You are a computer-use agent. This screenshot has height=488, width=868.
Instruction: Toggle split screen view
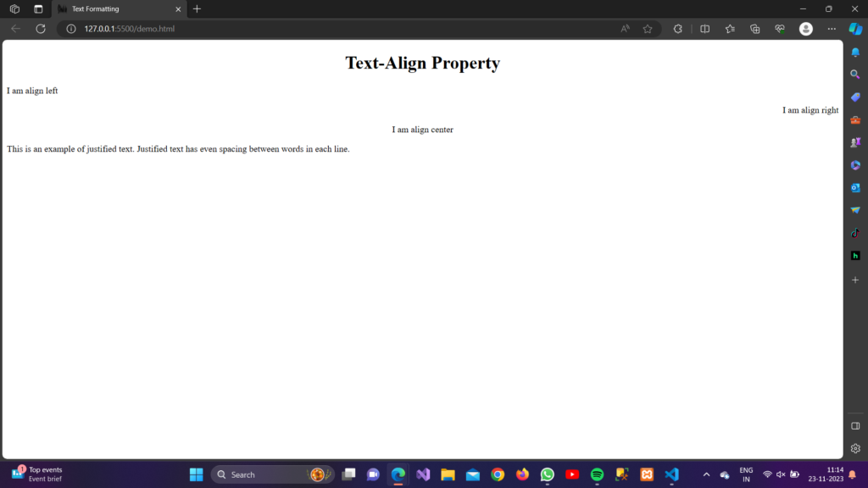(x=704, y=29)
